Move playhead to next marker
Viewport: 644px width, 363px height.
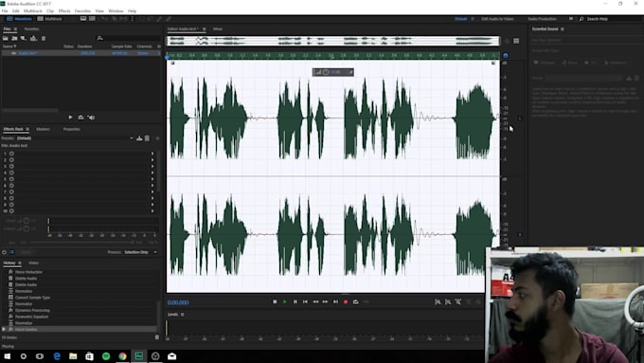point(335,301)
